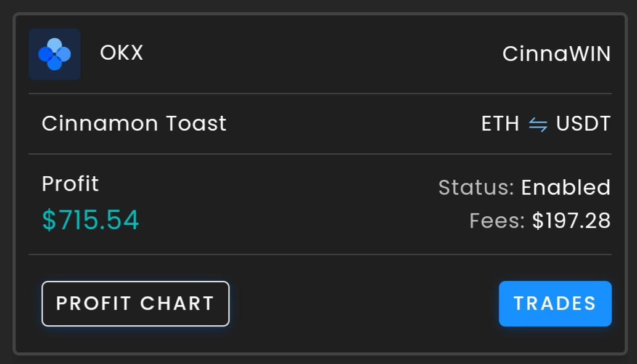This screenshot has width=637, height=364.
Task: Click empty space between Profit Chart and Trades
Action: (364, 304)
